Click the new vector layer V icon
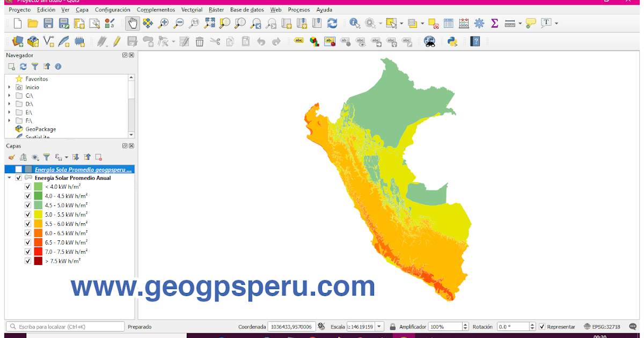The height and width of the screenshot is (338, 644). tap(48, 41)
